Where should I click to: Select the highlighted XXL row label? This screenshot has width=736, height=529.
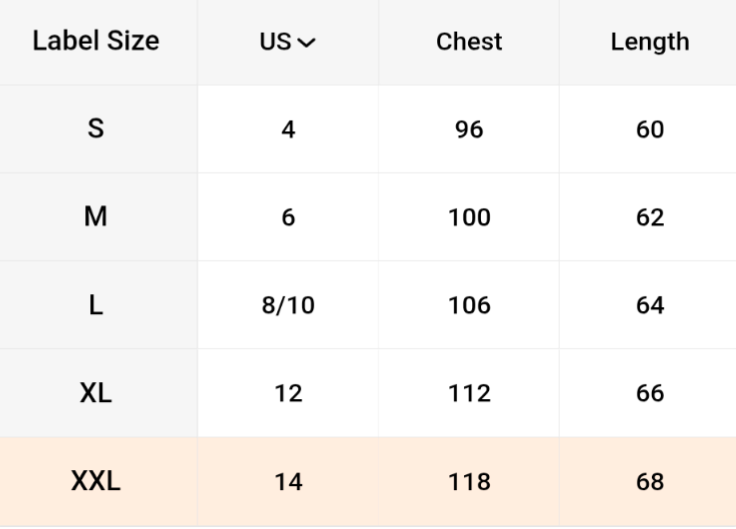coord(96,481)
